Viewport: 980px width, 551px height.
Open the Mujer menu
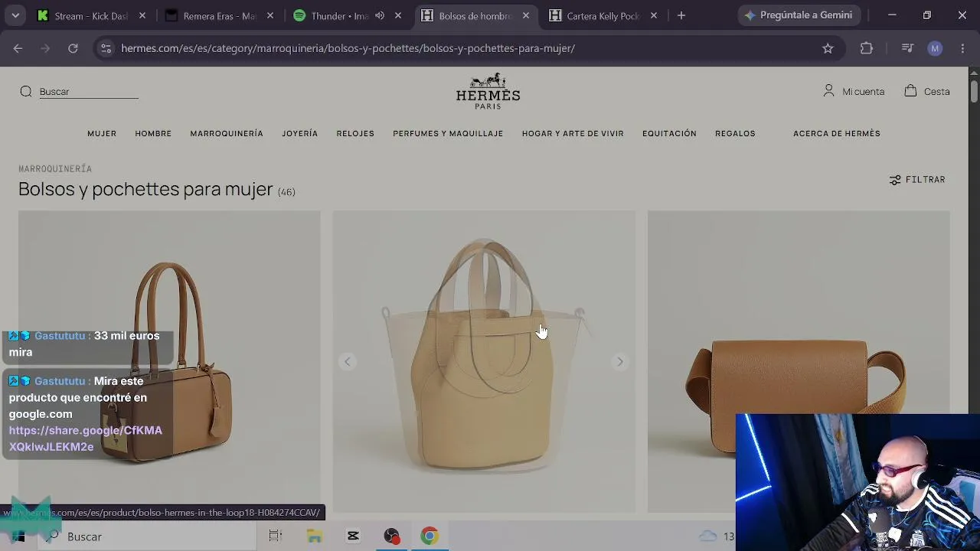[102, 133]
